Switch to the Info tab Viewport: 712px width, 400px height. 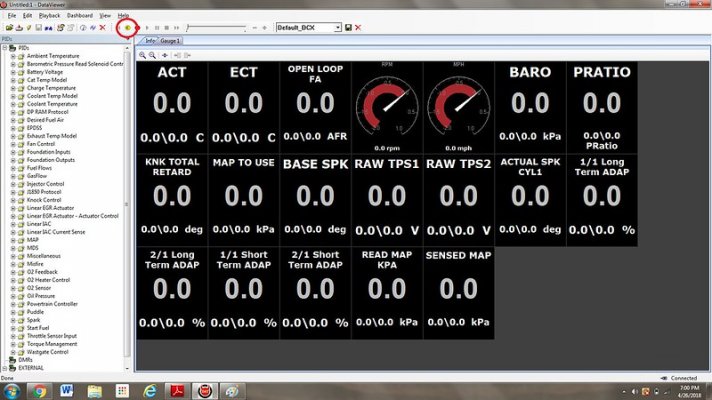click(150, 41)
